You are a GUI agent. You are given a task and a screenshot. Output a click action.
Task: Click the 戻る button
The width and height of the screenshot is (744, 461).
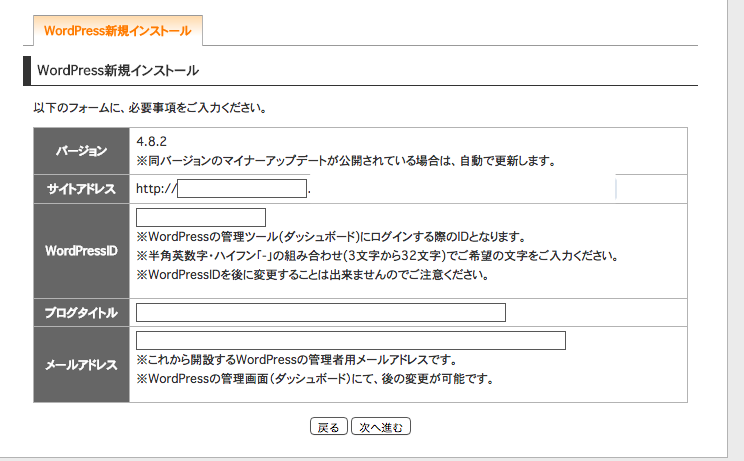[329, 427]
